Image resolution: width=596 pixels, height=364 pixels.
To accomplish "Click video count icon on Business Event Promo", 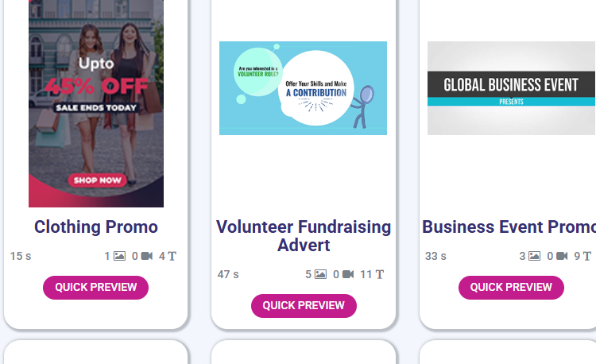I will (562, 256).
